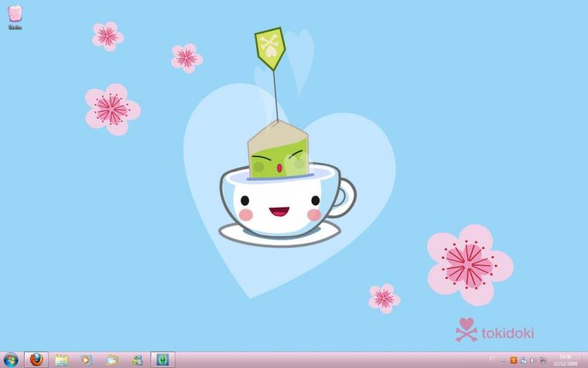This screenshot has width=588, height=368.
Task: Click the Messenger tray icon
Action: coord(523,360)
